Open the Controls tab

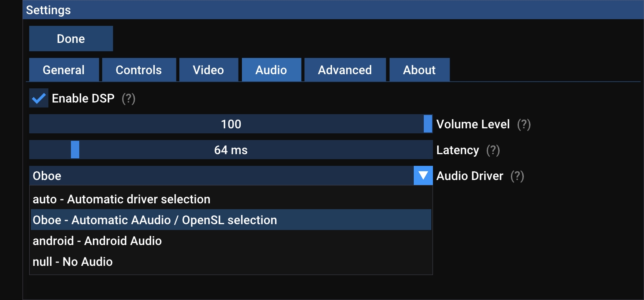pos(139,70)
